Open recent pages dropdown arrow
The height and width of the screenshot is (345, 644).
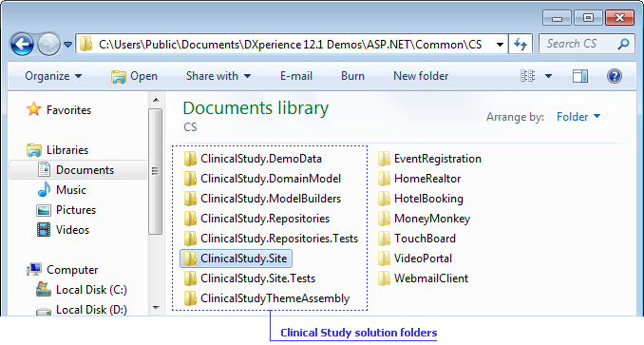tap(68, 45)
